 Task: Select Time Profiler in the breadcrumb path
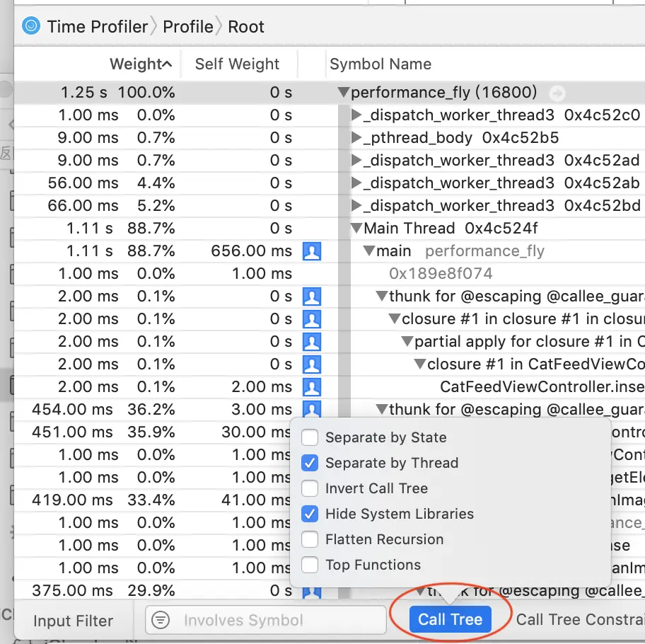coord(98,27)
